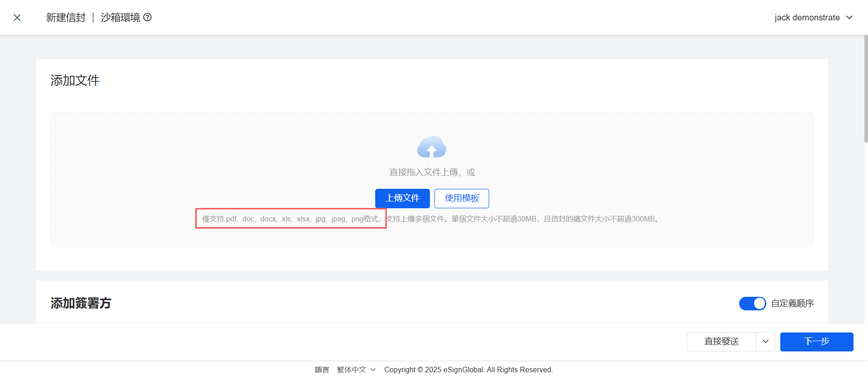The width and height of the screenshot is (868, 379).
Task: Proceed with the 下一步 button
Action: pos(816,342)
